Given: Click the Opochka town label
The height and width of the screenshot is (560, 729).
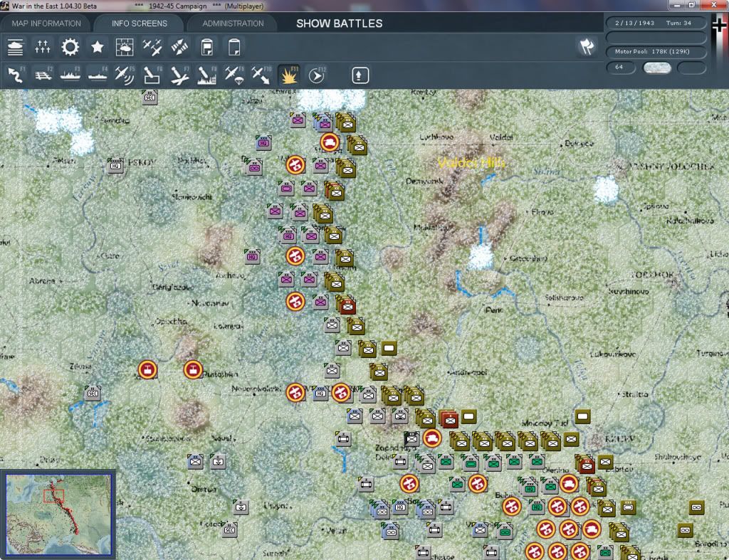Looking at the screenshot, I should [171, 321].
